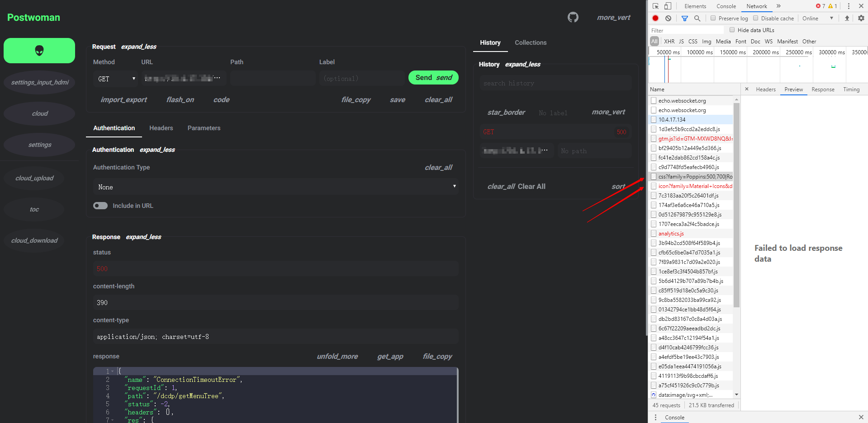Click the save request icon

point(398,100)
